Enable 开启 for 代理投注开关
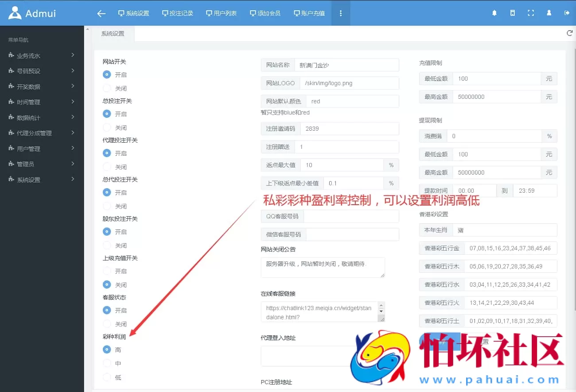The height and width of the screenshot is (392, 576). tap(107, 153)
